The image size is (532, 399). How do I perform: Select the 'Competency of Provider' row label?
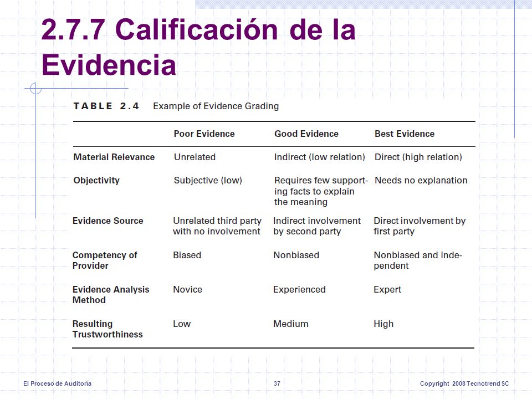105,260
